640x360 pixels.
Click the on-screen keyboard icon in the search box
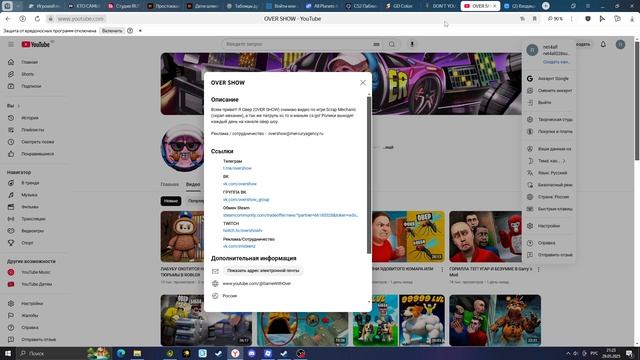(376, 44)
